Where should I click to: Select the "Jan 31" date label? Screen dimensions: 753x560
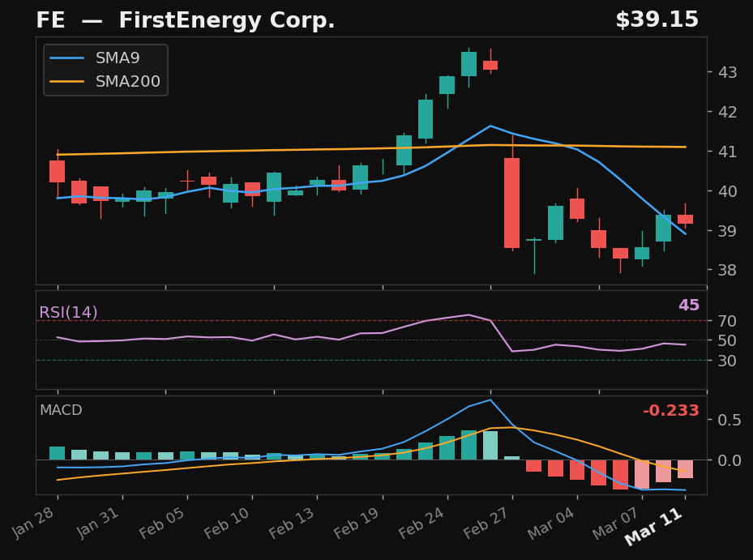(x=97, y=522)
